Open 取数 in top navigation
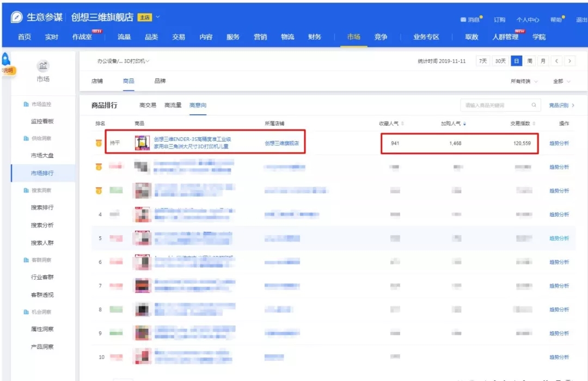The image size is (588, 381). click(x=471, y=37)
